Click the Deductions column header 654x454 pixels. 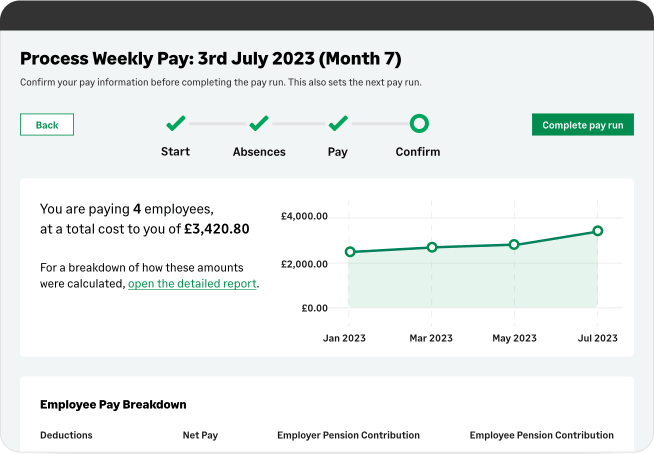[x=66, y=435]
